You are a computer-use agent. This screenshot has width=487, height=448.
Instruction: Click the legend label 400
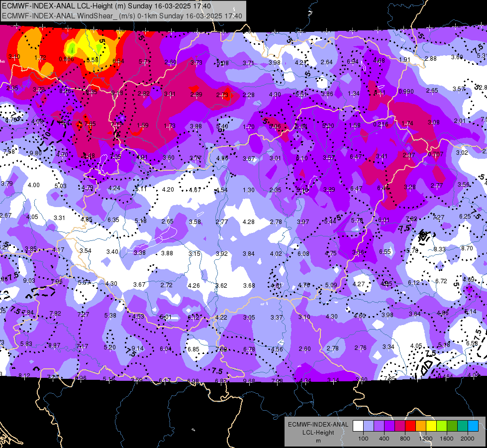pos(384,439)
